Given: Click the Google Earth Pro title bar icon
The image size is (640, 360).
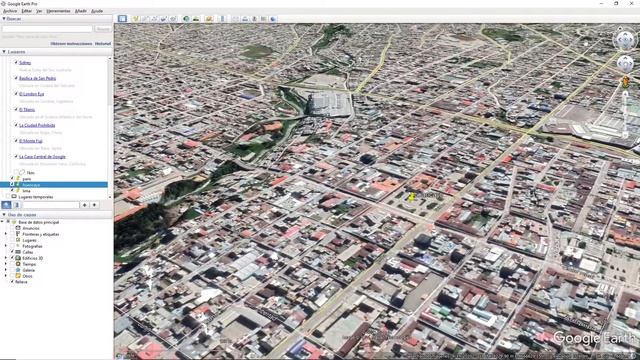Looking at the screenshot, I should (x=3, y=4).
